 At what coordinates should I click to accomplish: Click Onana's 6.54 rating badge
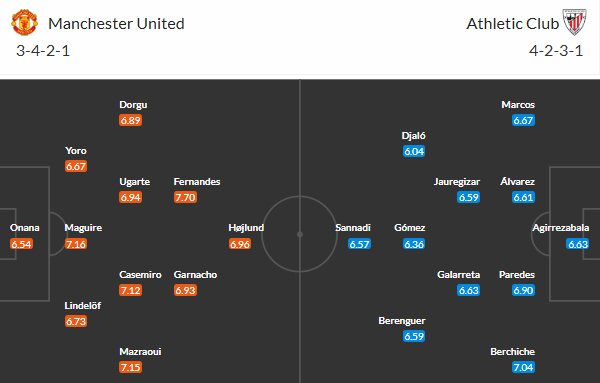(x=21, y=244)
